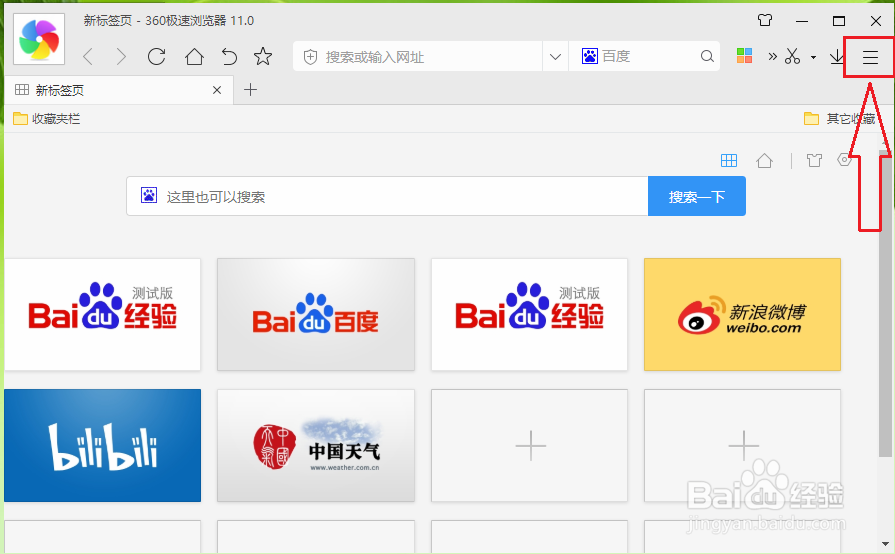This screenshot has width=895, height=554.
Task: Add a site in second empty plus tile
Action: click(x=742, y=446)
